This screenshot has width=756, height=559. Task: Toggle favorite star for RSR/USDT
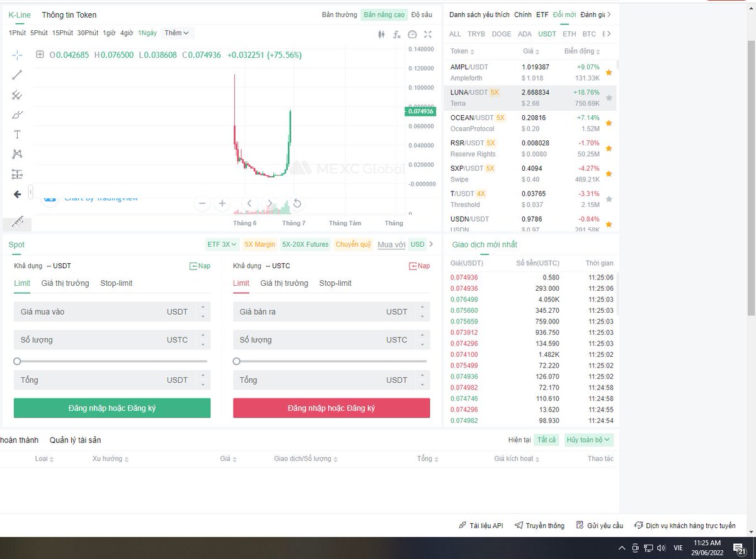tap(609, 149)
